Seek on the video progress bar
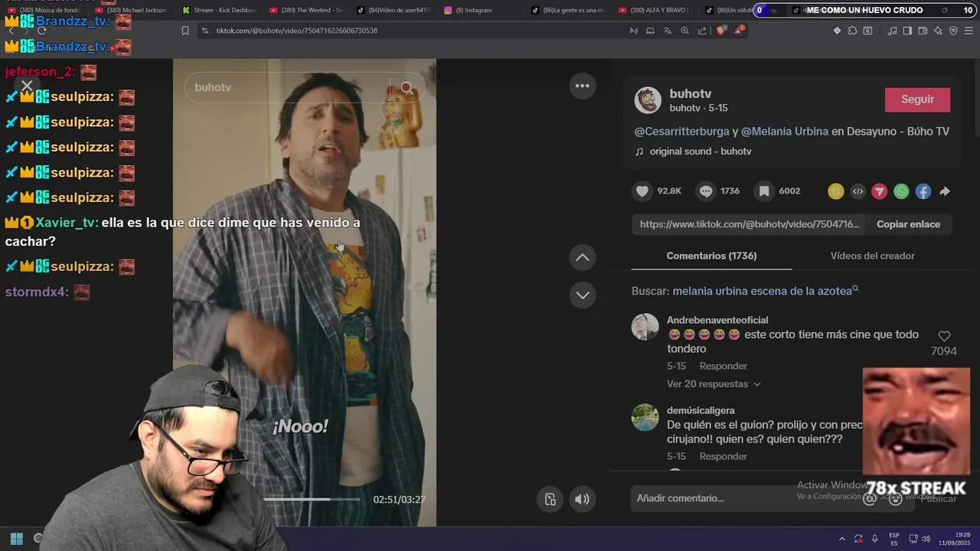Viewport: 980px width, 551px height. 312,499
